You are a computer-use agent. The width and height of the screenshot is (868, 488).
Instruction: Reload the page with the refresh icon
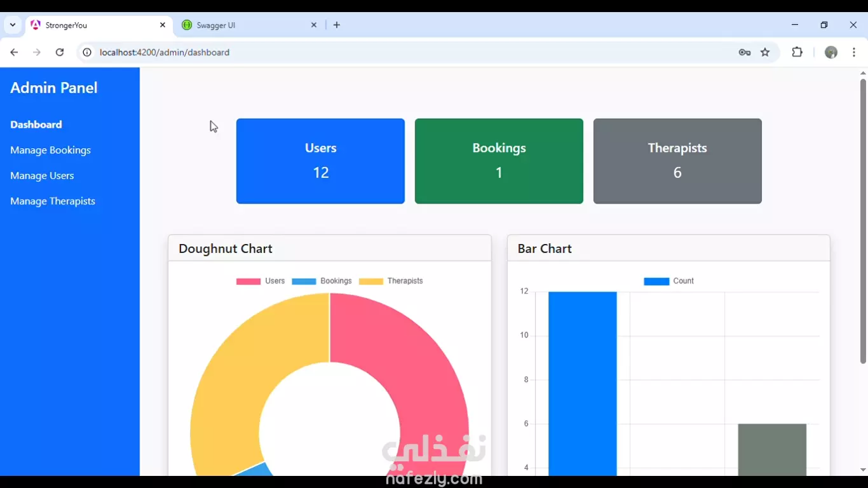point(60,52)
